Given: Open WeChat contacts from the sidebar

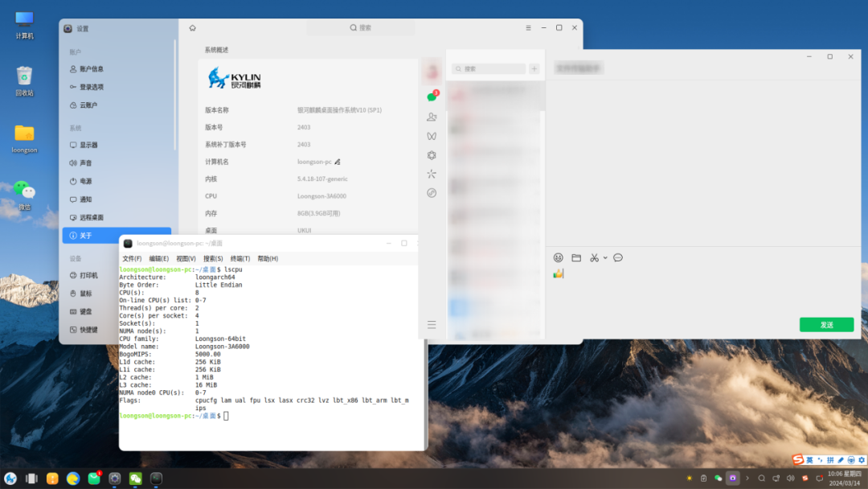Looking at the screenshot, I should pos(432,117).
